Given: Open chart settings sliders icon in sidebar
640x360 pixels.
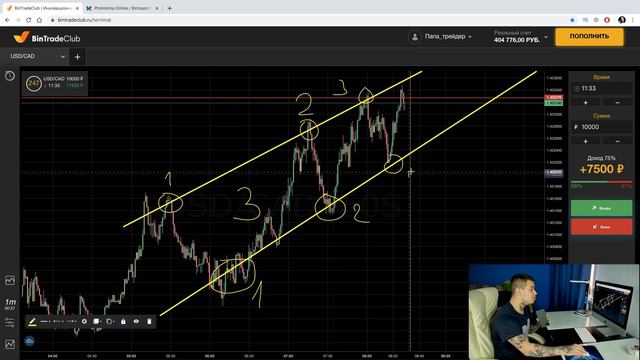Looking at the screenshot, I should 10,322.
